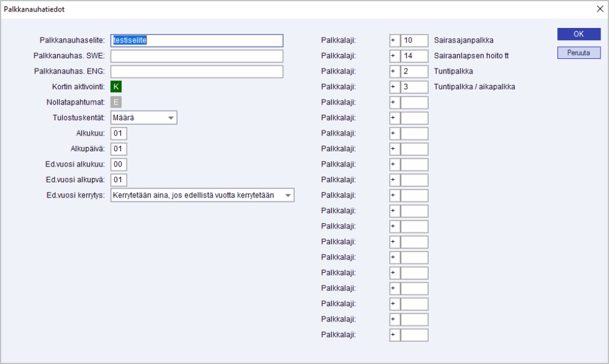The image size is (609, 364).
Task: Select the Ed.vuosi alkukuu field
Action: point(119,165)
